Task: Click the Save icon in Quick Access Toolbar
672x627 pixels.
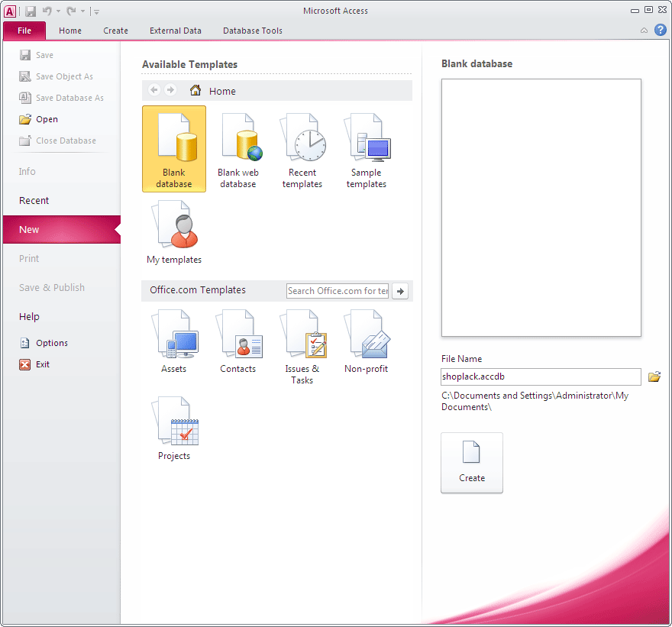Action: (x=31, y=11)
